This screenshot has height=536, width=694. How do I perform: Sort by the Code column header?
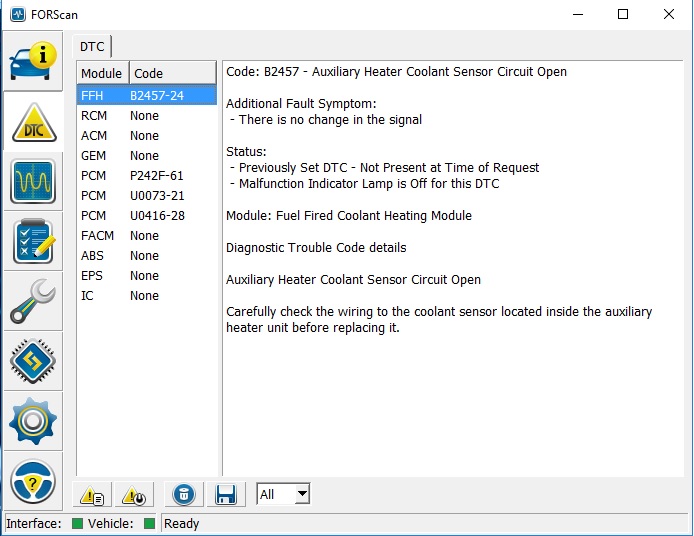point(173,73)
